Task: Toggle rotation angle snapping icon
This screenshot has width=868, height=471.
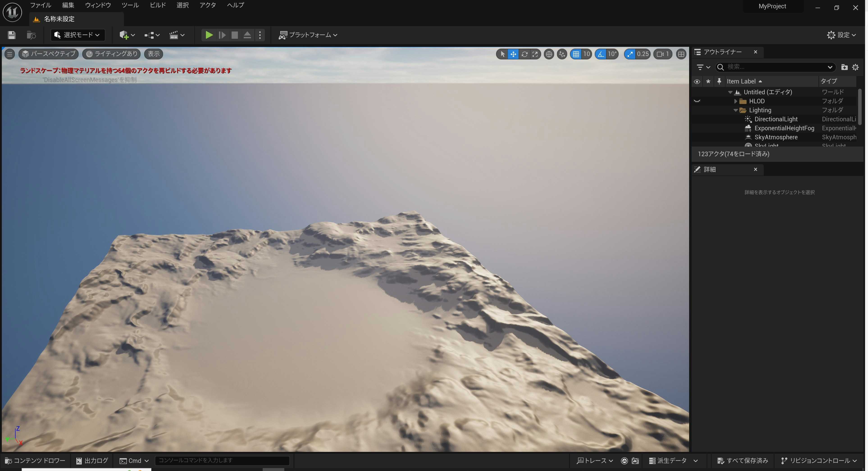Action: coord(601,54)
